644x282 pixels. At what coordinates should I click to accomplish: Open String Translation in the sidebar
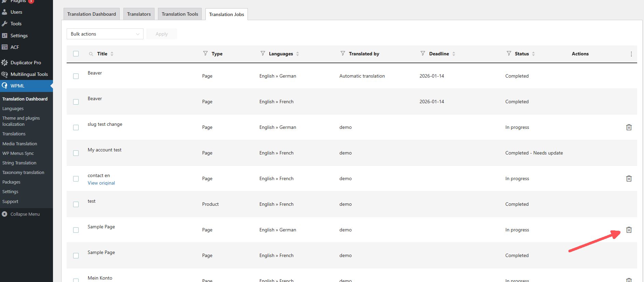pyautogui.click(x=19, y=163)
